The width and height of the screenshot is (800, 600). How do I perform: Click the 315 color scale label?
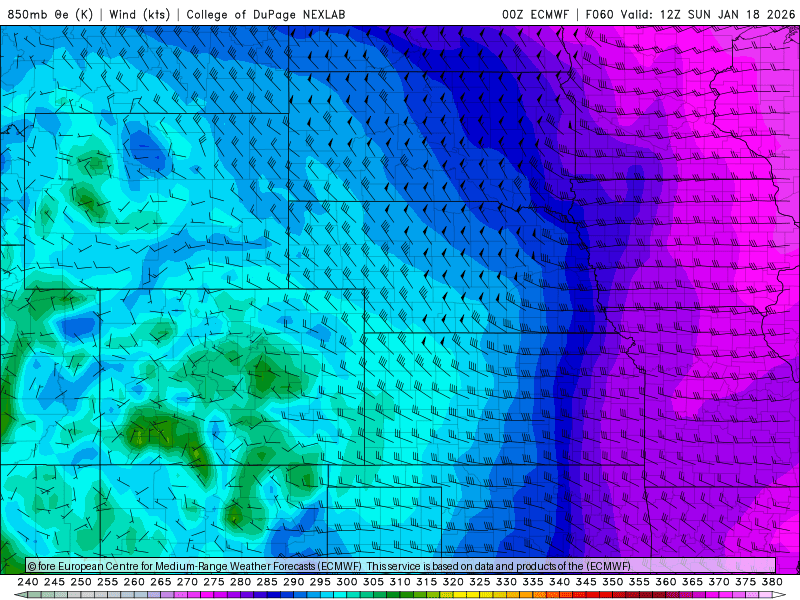(426, 582)
